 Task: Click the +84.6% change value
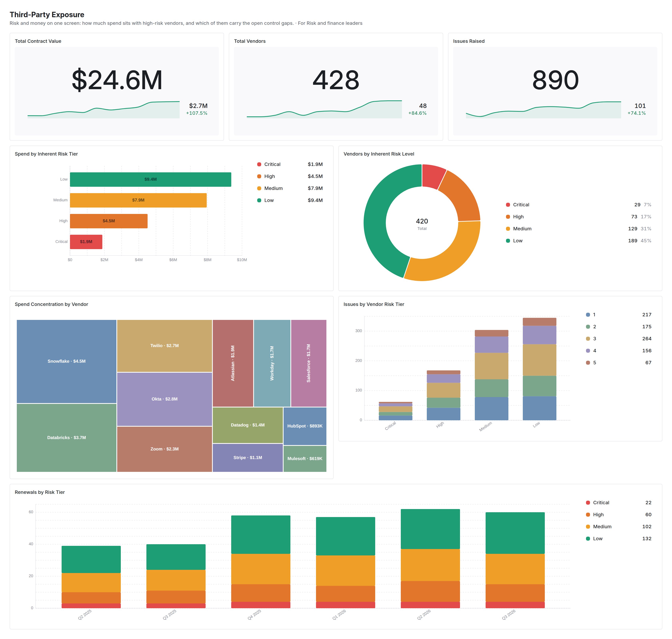417,113
